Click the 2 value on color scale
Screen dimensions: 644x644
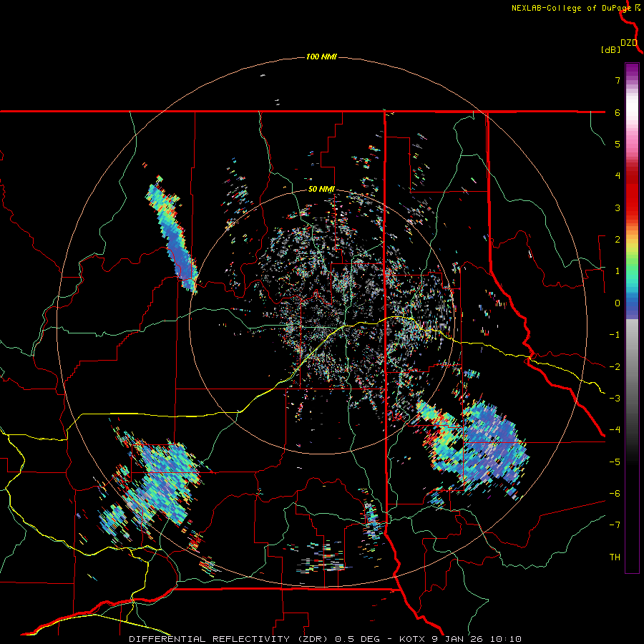click(x=618, y=240)
